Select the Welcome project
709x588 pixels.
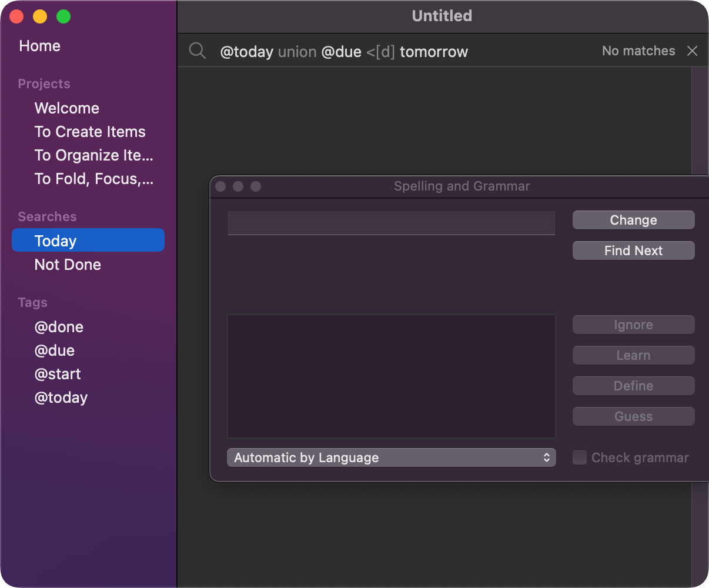pyautogui.click(x=67, y=108)
